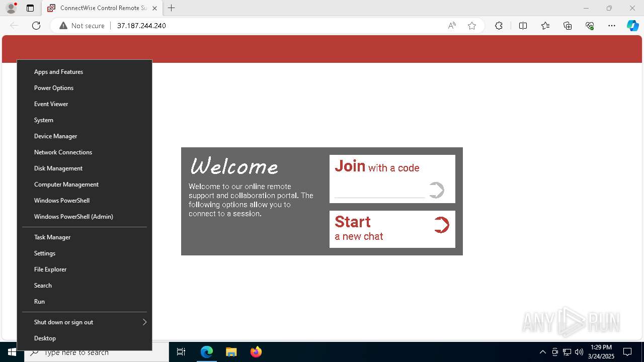Restore down the Edge window
644x362 pixels.
(609, 8)
